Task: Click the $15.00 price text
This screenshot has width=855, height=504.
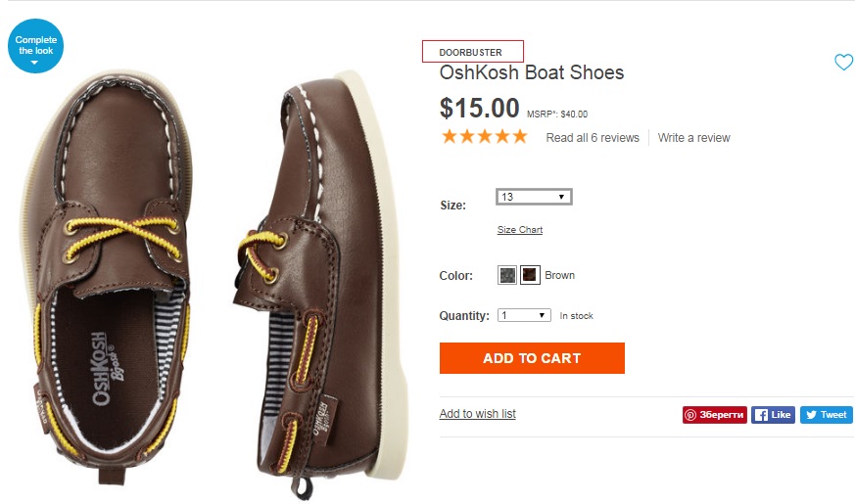Action: (x=479, y=108)
